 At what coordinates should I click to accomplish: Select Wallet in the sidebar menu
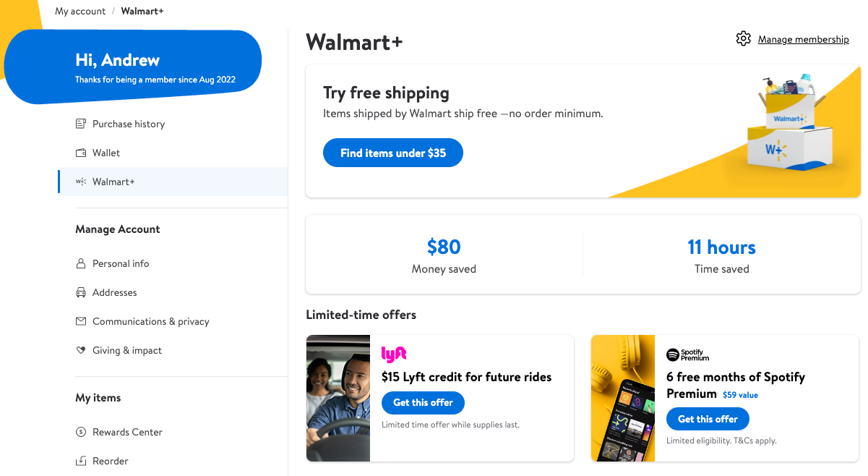pyautogui.click(x=106, y=153)
